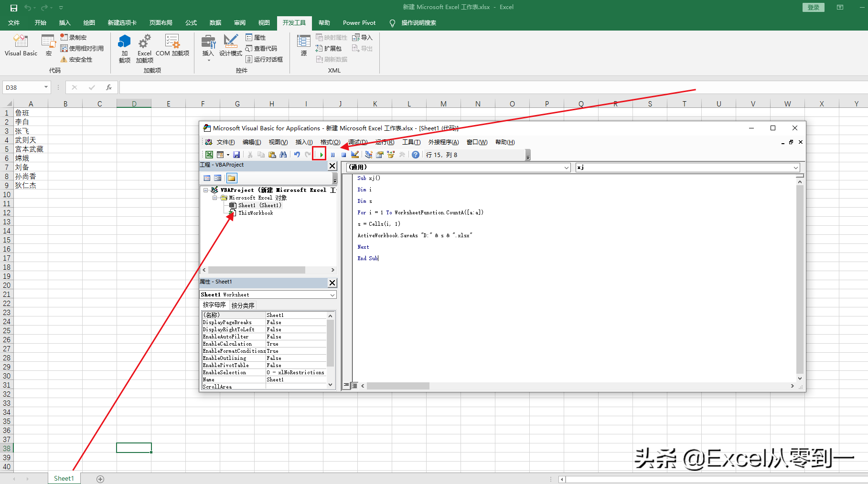
Task: Open the Name Box dropdown arrow
Action: [x=46, y=87]
